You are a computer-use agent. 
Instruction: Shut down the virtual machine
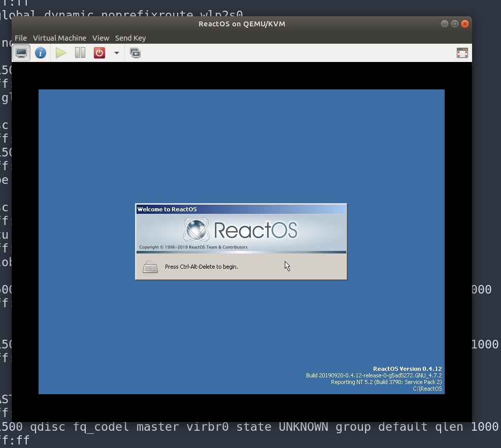pos(99,53)
